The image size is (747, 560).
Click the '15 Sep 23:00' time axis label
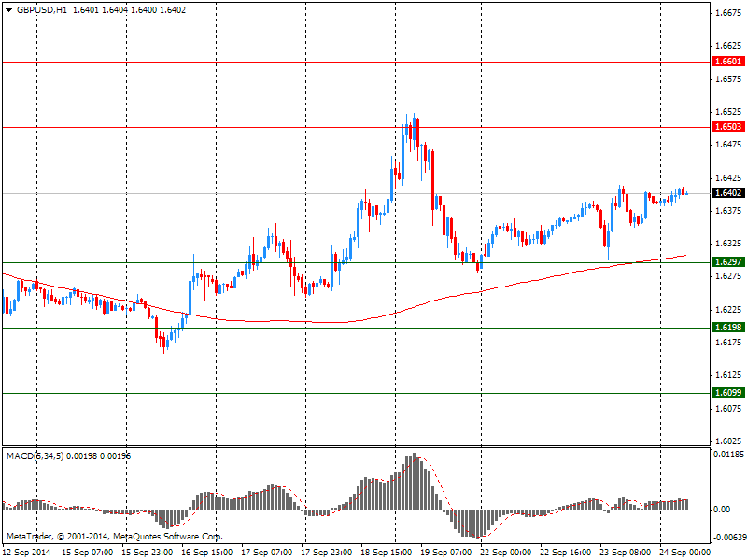pos(147,553)
